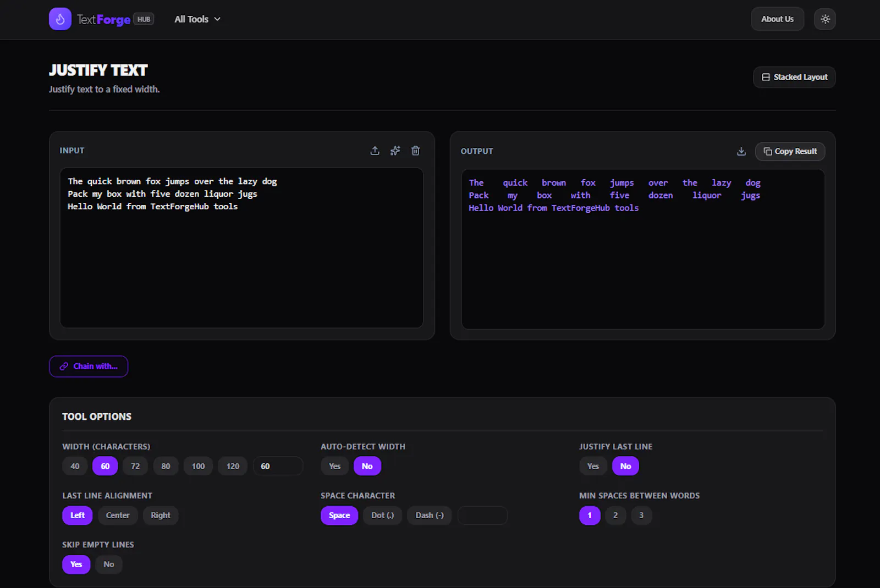This screenshot has width=880, height=588.
Task: Set last line alignment to Center
Action: (x=118, y=515)
